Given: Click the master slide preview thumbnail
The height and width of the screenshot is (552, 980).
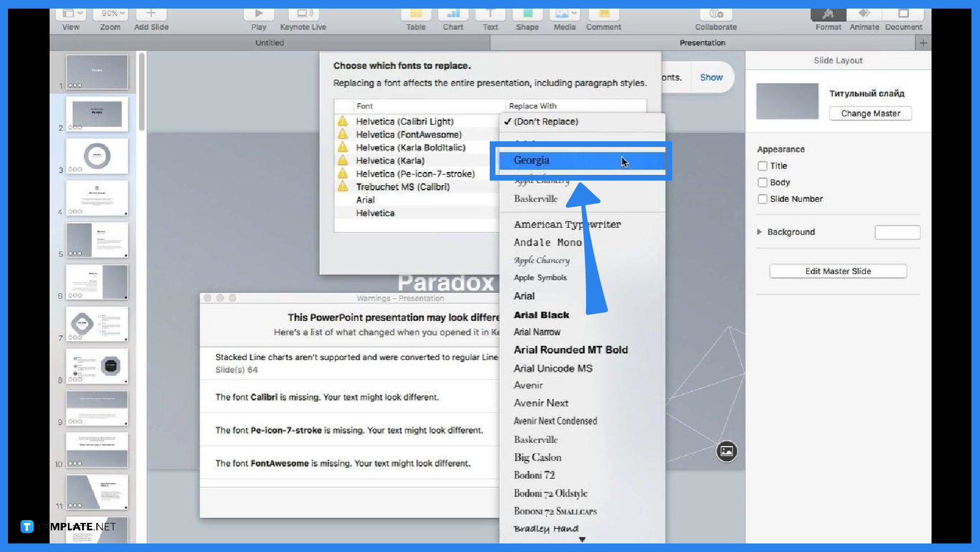Looking at the screenshot, I should tap(787, 101).
